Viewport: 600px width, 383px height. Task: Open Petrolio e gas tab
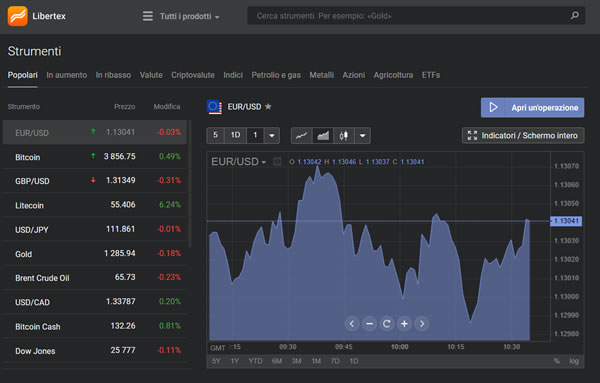click(x=276, y=75)
